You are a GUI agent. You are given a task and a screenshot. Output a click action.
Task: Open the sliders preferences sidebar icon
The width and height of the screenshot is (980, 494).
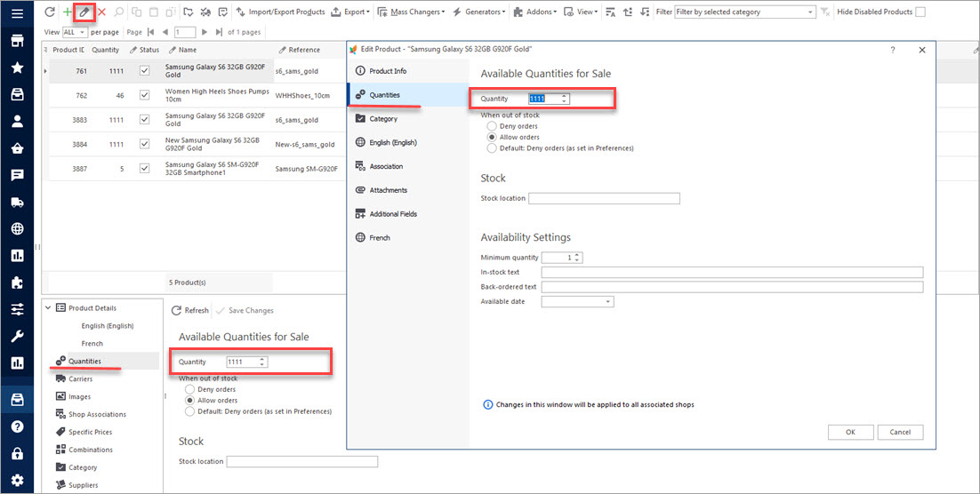click(x=18, y=309)
